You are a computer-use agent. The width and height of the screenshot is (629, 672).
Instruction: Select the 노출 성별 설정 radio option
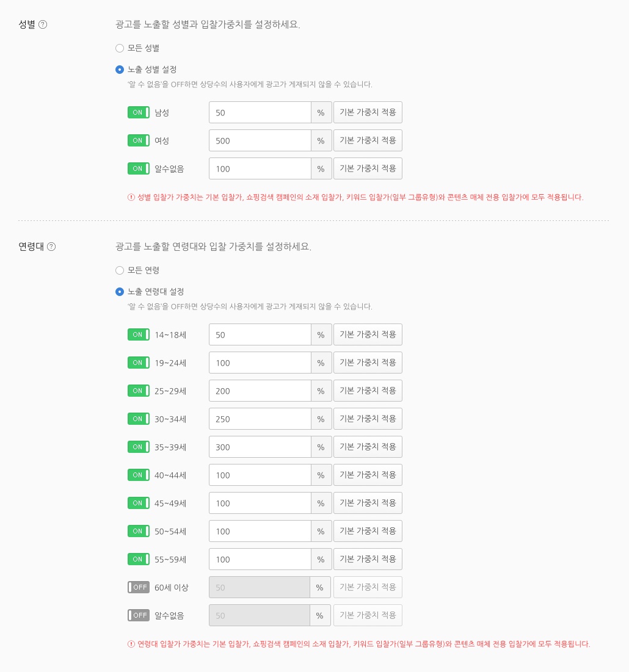pos(120,70)
